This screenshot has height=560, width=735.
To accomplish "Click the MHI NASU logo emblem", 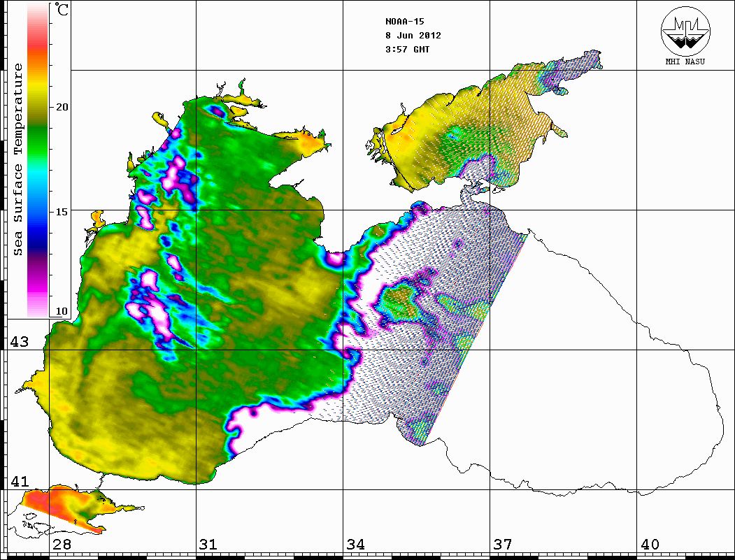I will [685, 31].
